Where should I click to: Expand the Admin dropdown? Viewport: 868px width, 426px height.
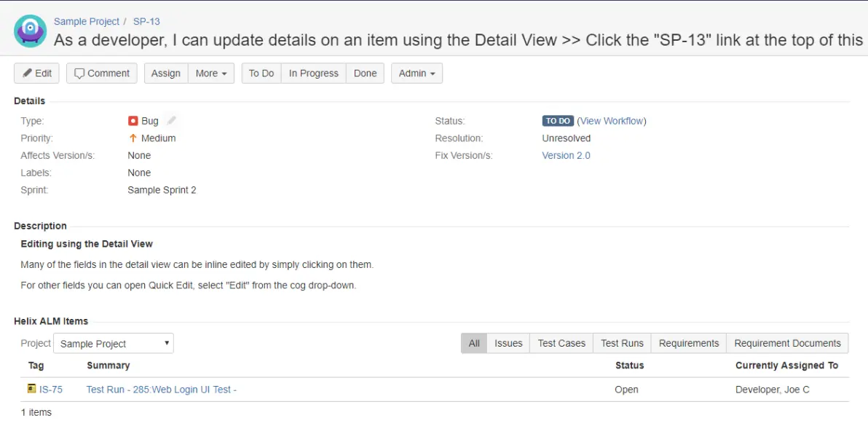click(417, 73)
